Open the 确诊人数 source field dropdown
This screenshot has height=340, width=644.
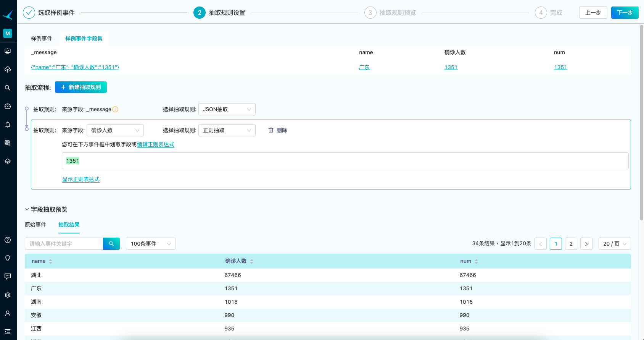pos(115,130)
